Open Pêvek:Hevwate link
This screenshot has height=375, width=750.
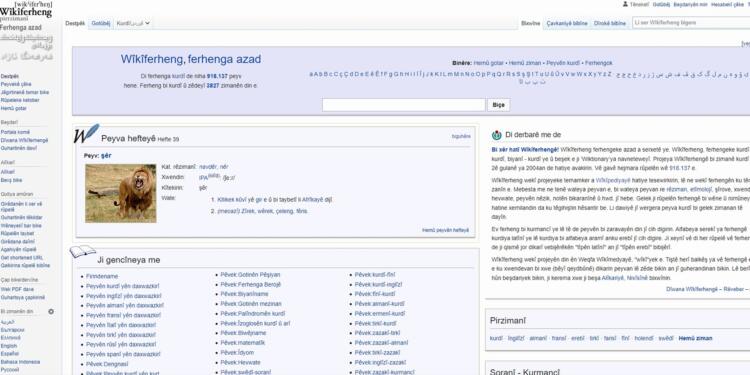click(241, 362)
